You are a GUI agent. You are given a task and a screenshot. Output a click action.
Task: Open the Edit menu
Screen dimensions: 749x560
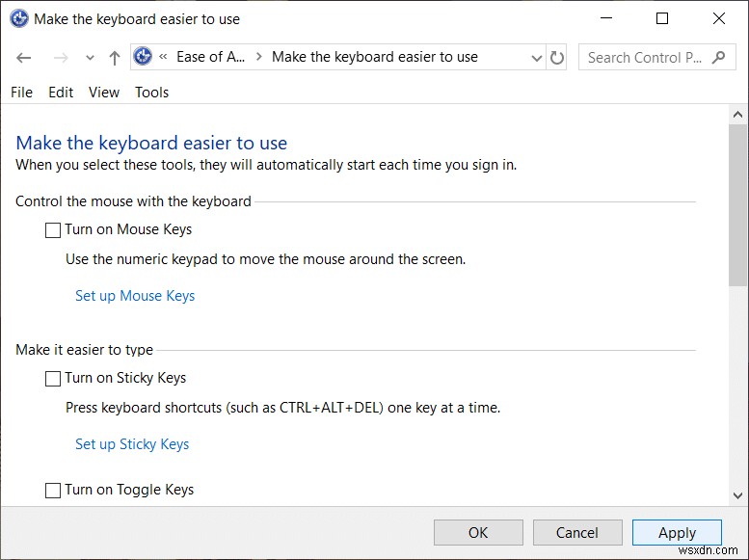[x=61, y=93]
